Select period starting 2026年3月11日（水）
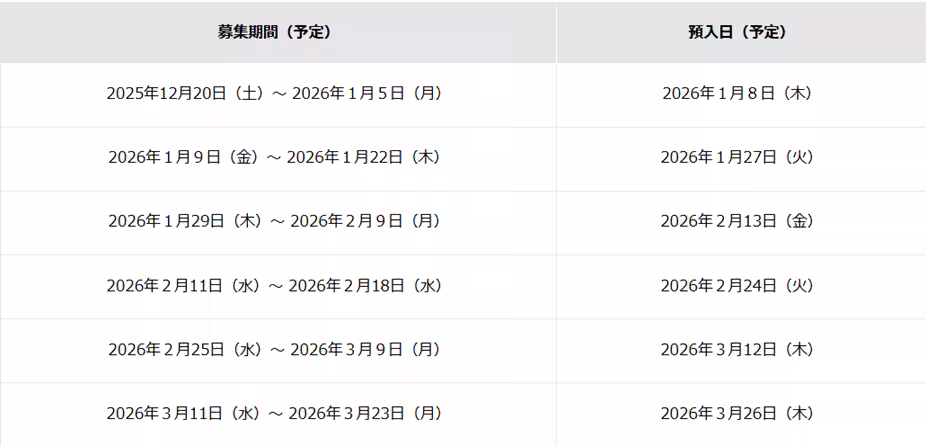 point(185,414)
